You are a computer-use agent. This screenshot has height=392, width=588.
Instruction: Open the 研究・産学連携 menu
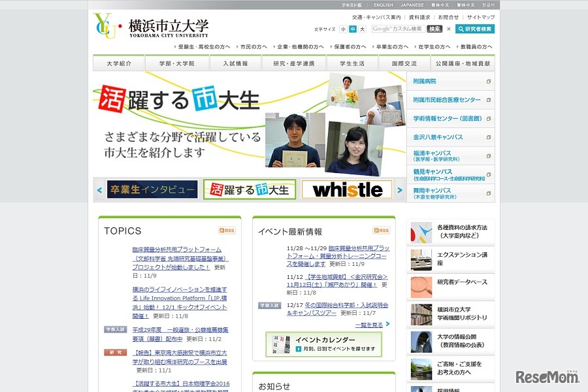[x=294, y=63]
